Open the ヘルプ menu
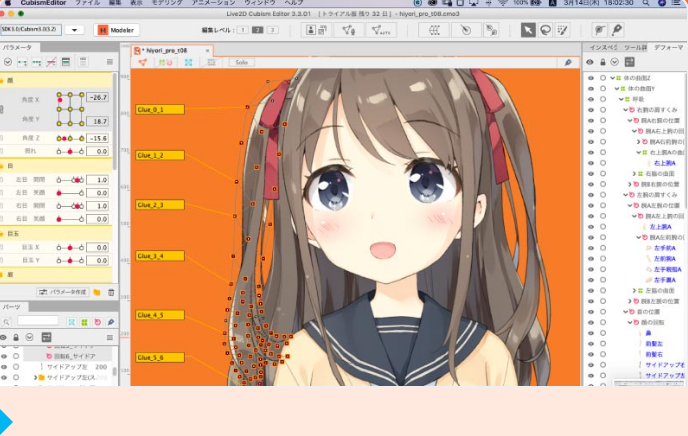 pos(293,3)
